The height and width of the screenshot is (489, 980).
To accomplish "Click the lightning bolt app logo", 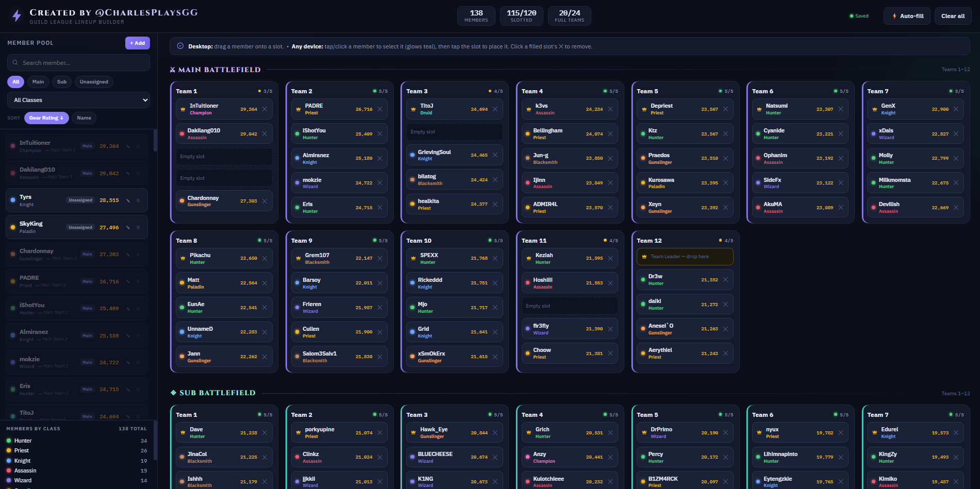I will (x=16, y=16).
